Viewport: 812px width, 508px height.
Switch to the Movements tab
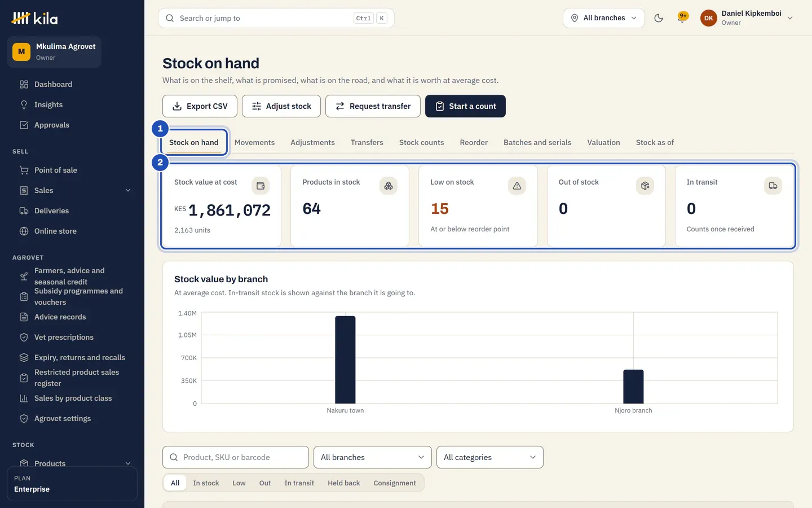(254, 142)
